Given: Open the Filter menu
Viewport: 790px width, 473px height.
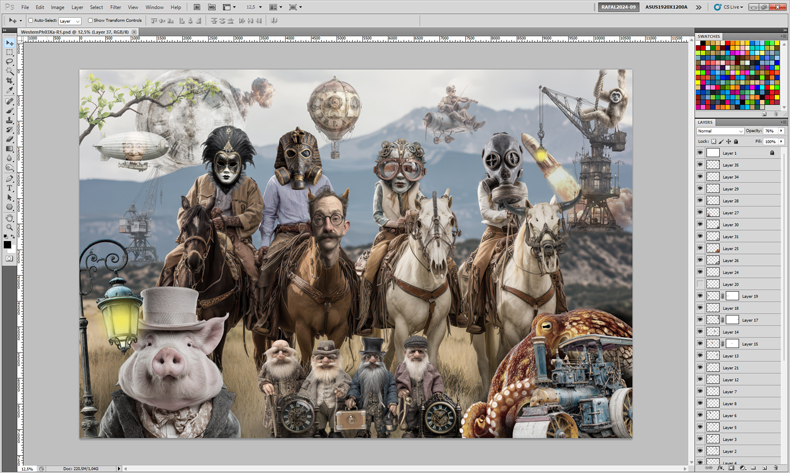Looking at the screenshot, I should click(115, 7).
